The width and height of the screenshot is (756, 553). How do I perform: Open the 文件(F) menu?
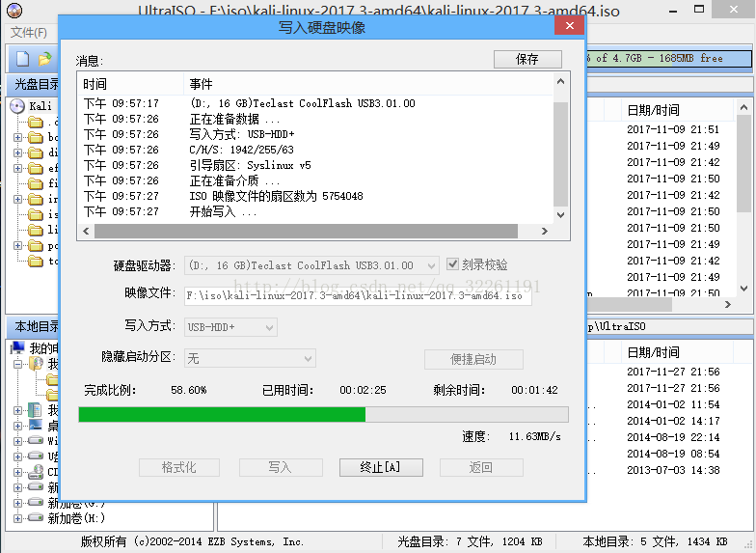point(29,33)
